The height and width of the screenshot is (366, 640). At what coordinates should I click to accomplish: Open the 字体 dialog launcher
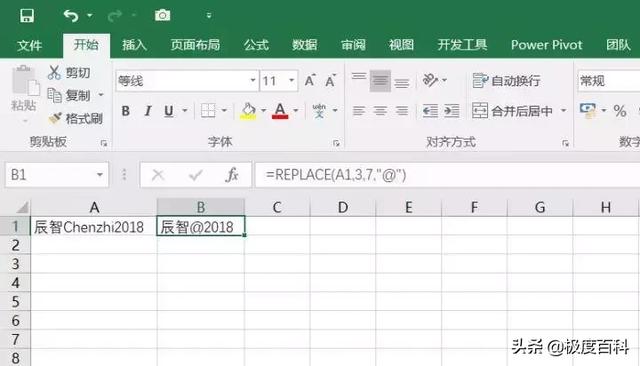point(336,143)
